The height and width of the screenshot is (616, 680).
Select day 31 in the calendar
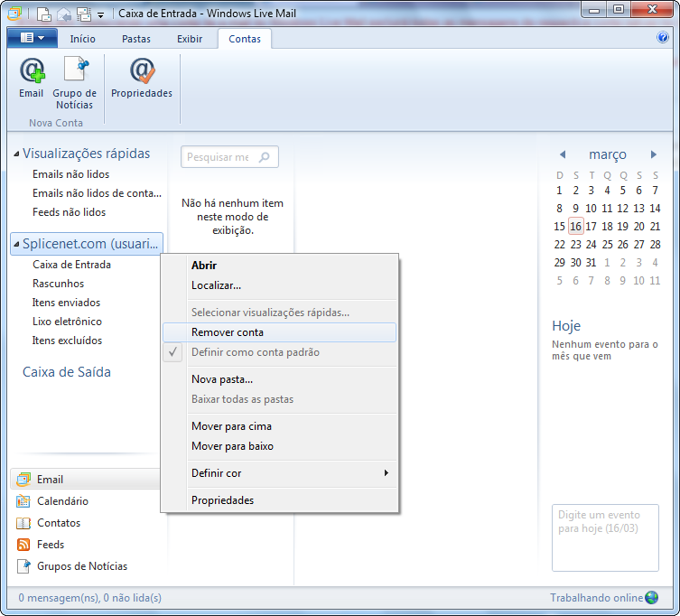592,263
